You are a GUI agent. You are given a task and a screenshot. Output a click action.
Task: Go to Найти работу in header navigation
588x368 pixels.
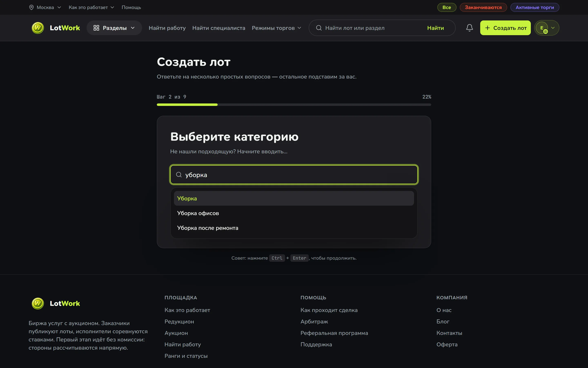pyautogui.click(x=167, y=28)
